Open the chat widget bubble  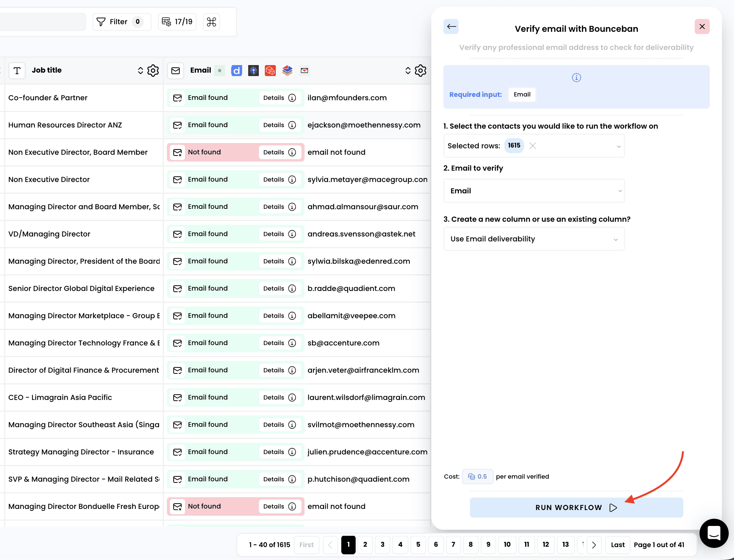tap(714, 533)
